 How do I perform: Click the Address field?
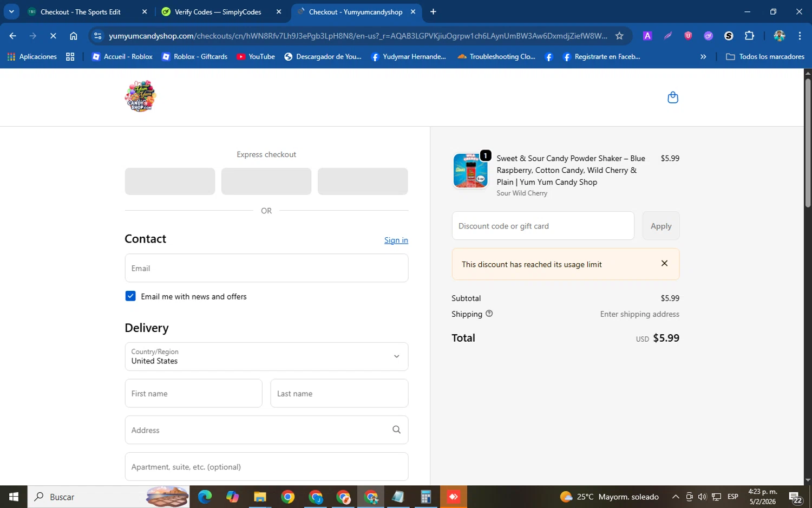pos(266,430)
